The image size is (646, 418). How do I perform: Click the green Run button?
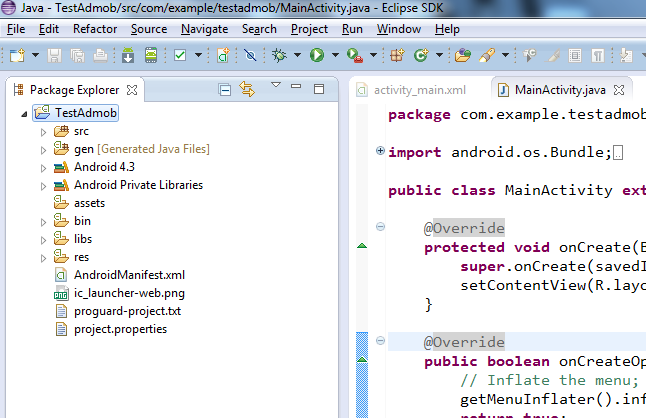click(317, 55)
